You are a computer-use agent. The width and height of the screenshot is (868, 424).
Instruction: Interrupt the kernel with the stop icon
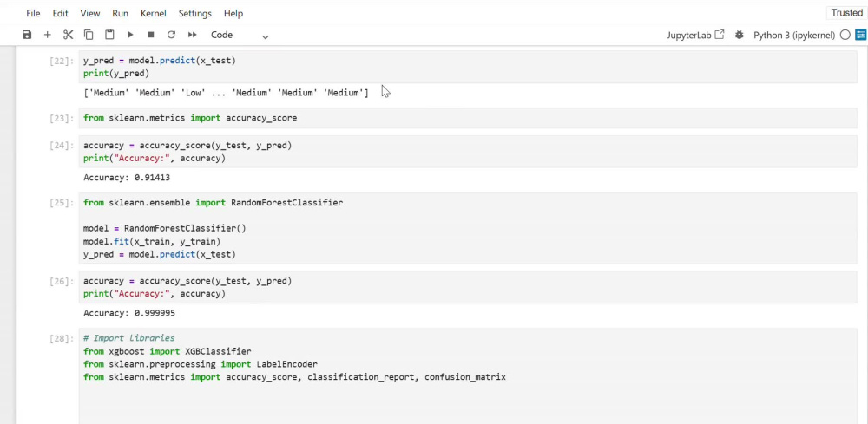(150, 35)
